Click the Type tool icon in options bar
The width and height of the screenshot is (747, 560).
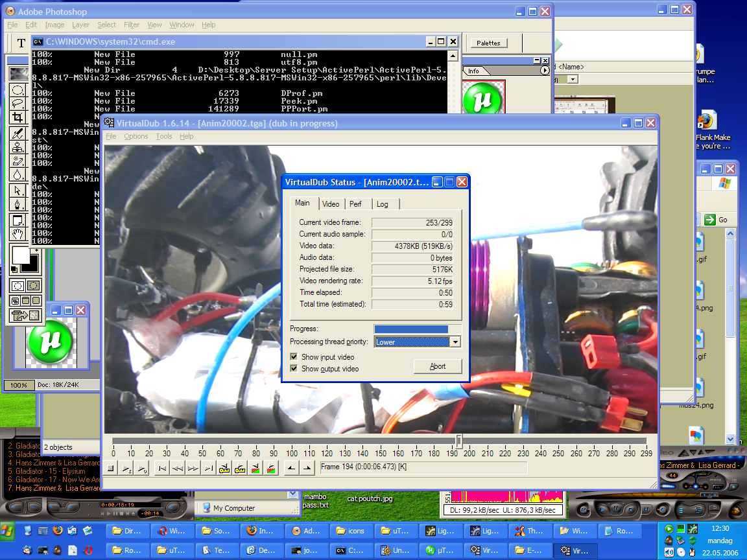click(21, 43)
